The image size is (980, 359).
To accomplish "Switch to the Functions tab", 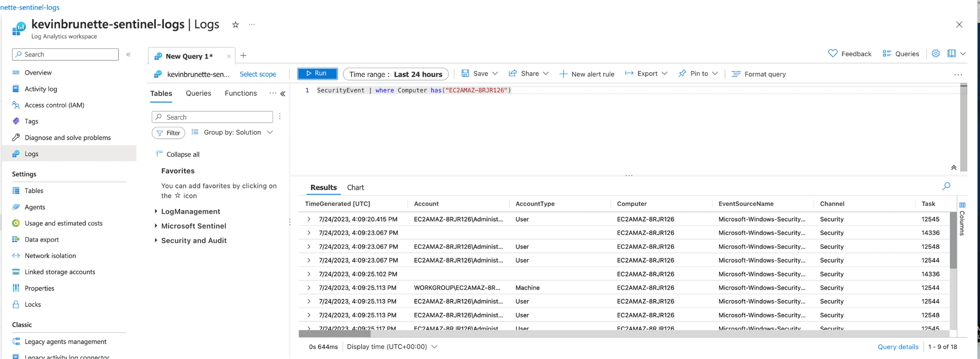I will point(241,93).
